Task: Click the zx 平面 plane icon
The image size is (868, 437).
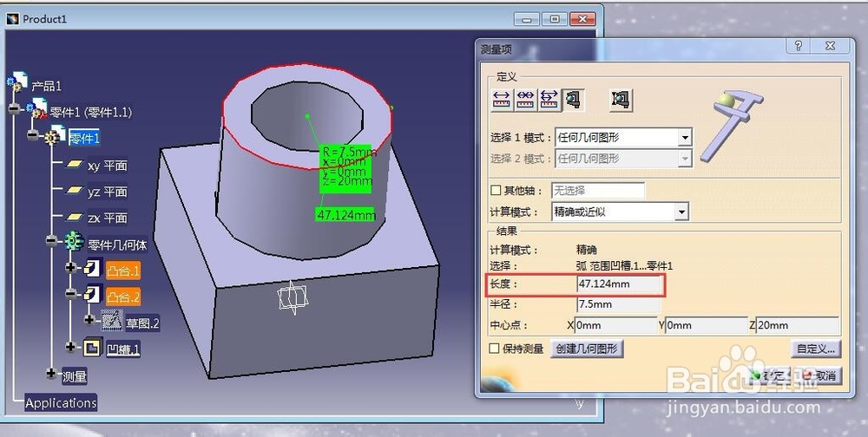Action: [x=74, y=217]
